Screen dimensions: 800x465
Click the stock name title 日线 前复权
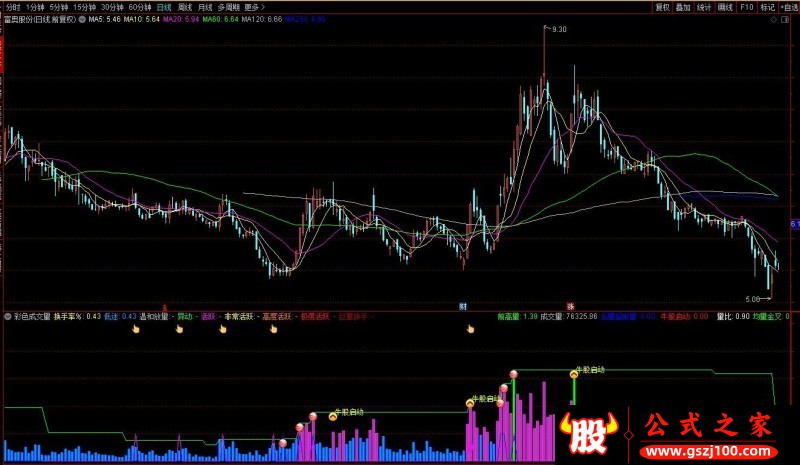click(40, 19)
